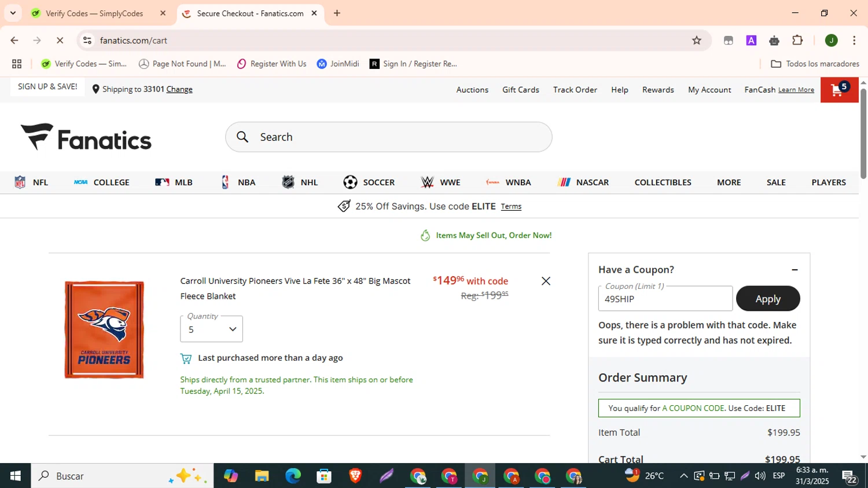Open the Quantity dropdown
The image size is (868, 488).
tap(211, 329)
